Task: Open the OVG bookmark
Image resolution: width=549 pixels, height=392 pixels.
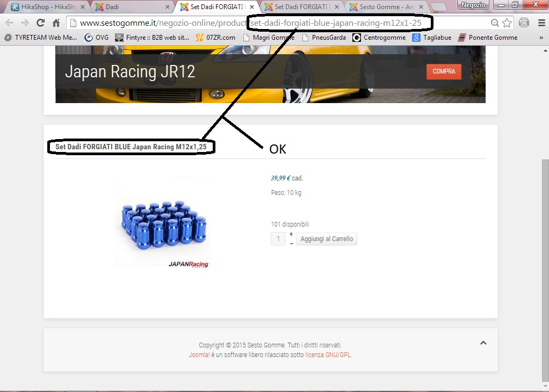Action: point(97,38)
